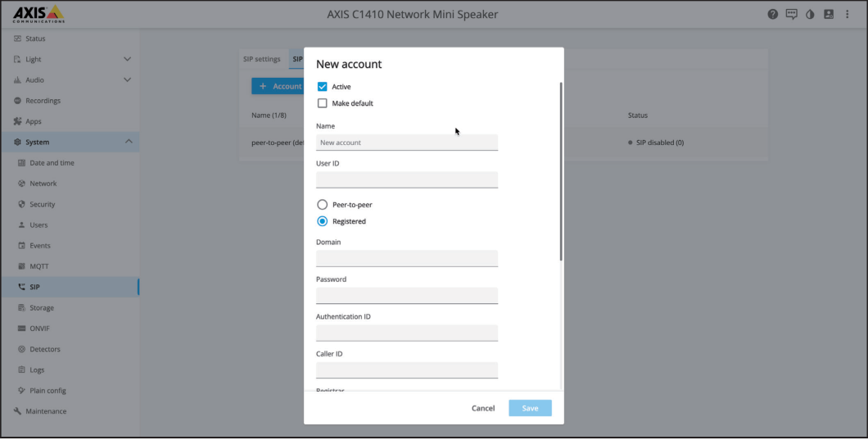868x440 pixels.
Task: Click the ONVIF icon
Action: 21,329
